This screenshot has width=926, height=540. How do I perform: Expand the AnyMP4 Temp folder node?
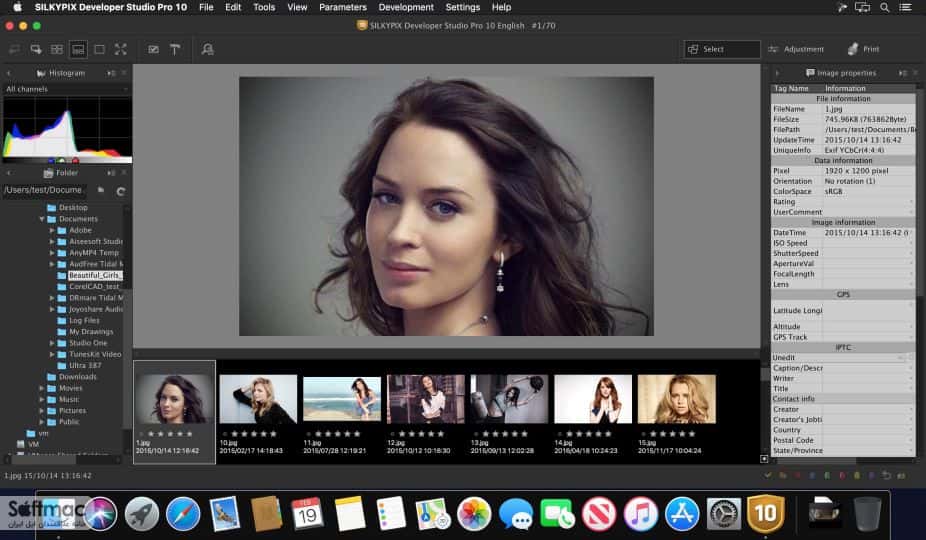[x=52, y=253]
